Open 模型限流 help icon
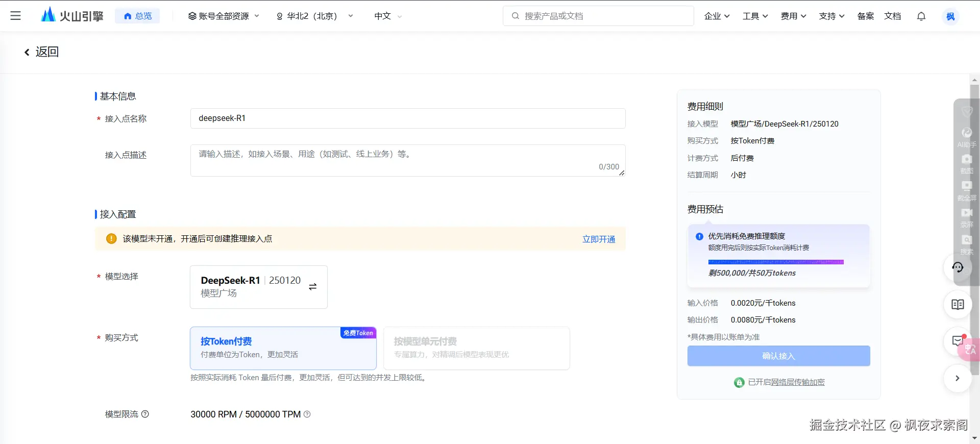The image size is (980, 444). (145, 414)
